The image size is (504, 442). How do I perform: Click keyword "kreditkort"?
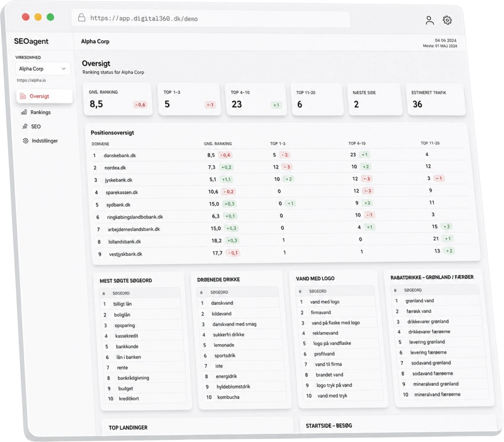[129, 399]
